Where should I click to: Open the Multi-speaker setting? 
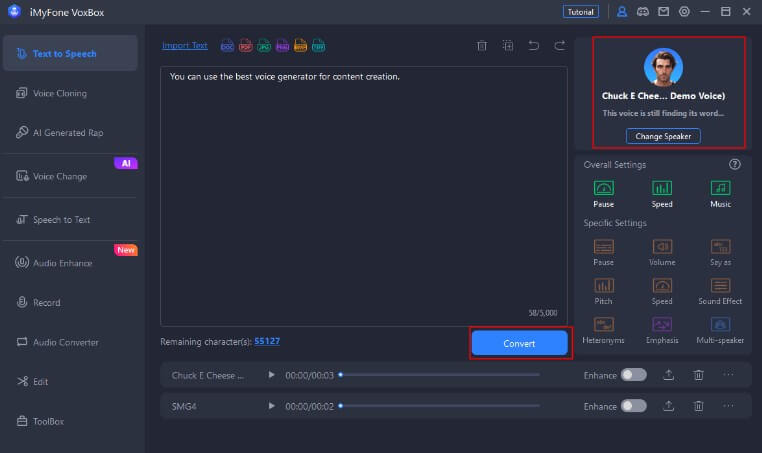720,330
